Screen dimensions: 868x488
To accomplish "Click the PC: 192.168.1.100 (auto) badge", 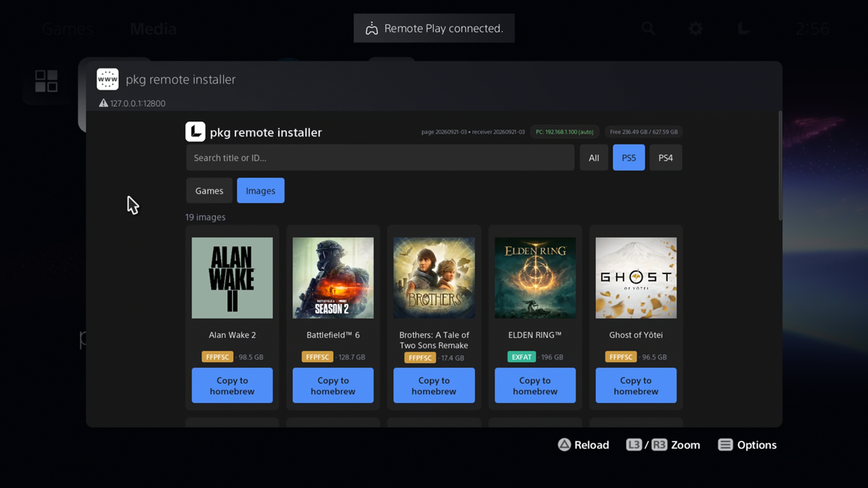I will [x=564, y=132].
